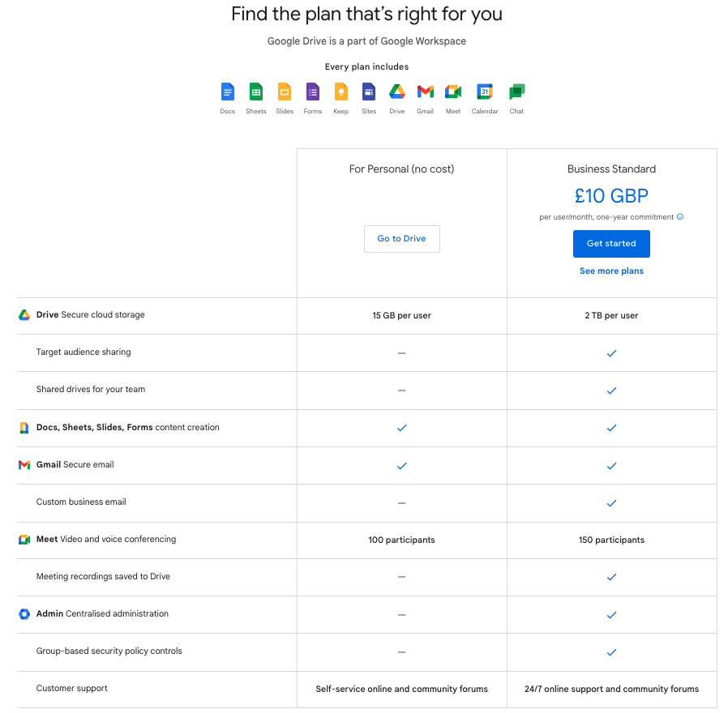Click the green Chat icon
The width and height of the screenshot is (728, 713).
(516, 92)
